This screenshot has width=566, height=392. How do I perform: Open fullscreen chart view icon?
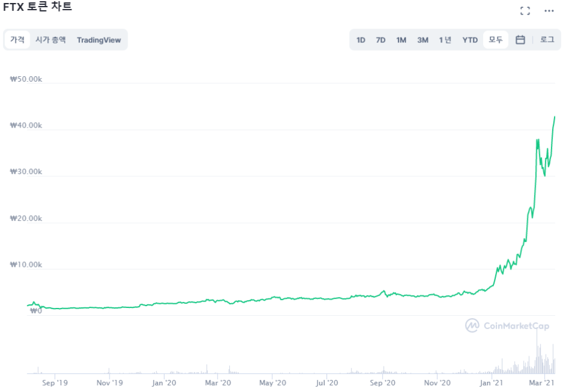[x=525, y=11]
